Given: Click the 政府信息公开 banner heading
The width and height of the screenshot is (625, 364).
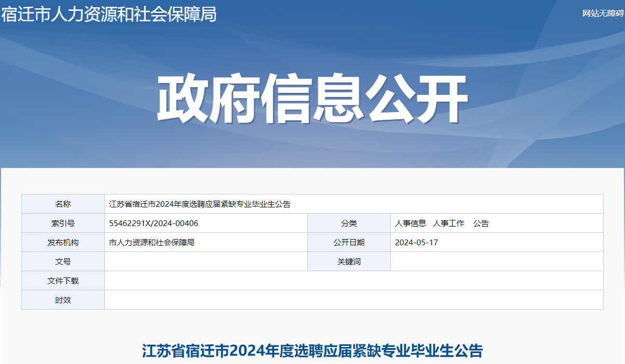Looking at the screenshot, I should click(x=312, y=99).
